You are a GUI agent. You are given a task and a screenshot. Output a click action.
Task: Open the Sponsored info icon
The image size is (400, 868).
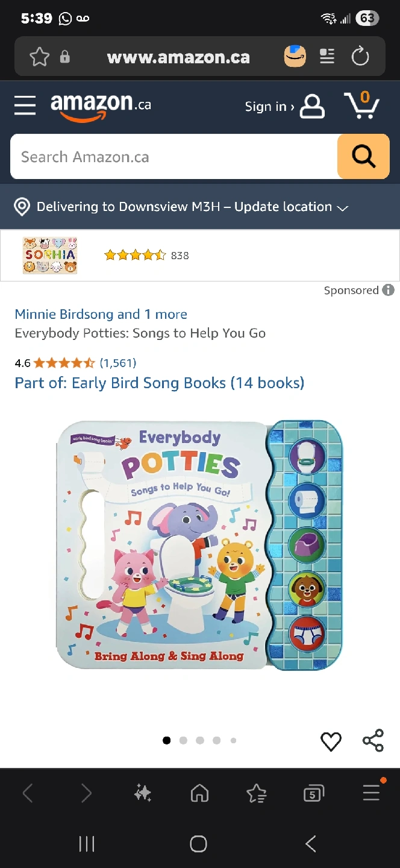pos(389,290)
